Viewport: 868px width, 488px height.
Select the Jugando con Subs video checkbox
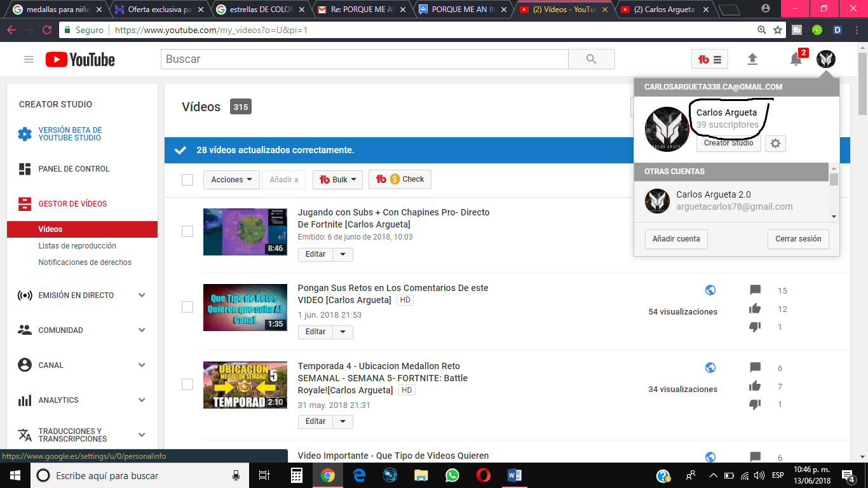point(187,231)
